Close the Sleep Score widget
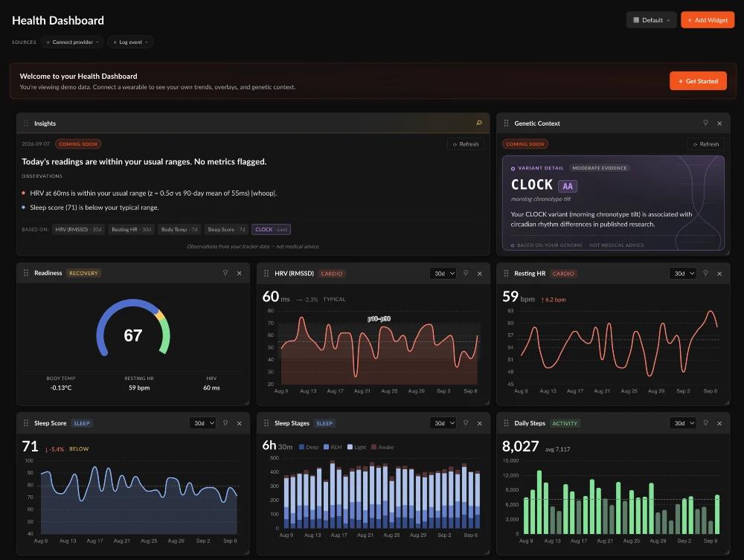 point(239,423)
